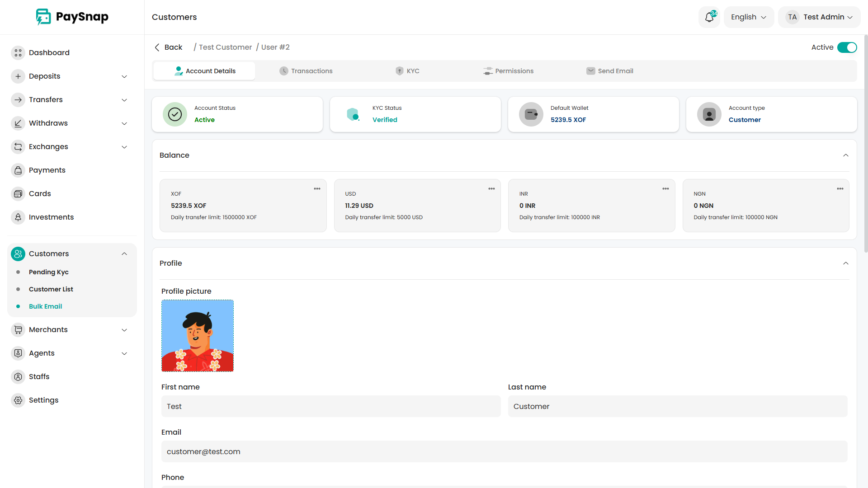Collapse the Profile section chevron
The width and height of the screenshot is (868, 488).
point(845,263)
